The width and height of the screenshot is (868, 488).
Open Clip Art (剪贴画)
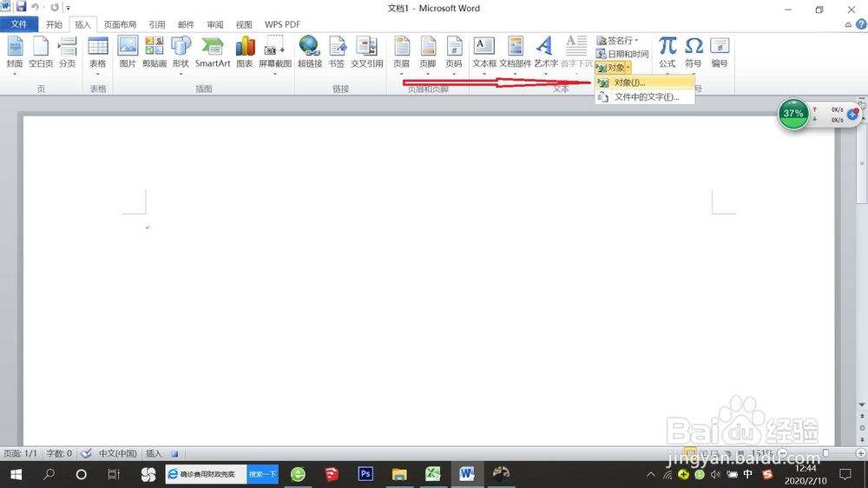[x=154, y=53]
